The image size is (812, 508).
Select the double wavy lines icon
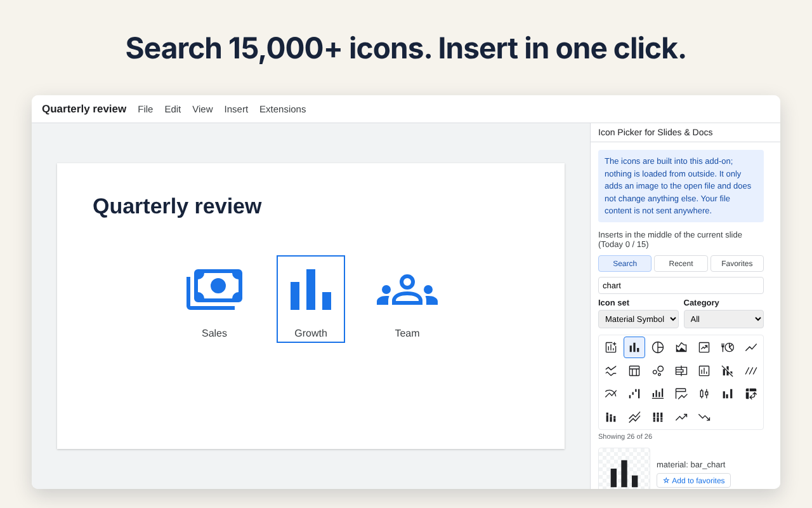pos(611,371)
